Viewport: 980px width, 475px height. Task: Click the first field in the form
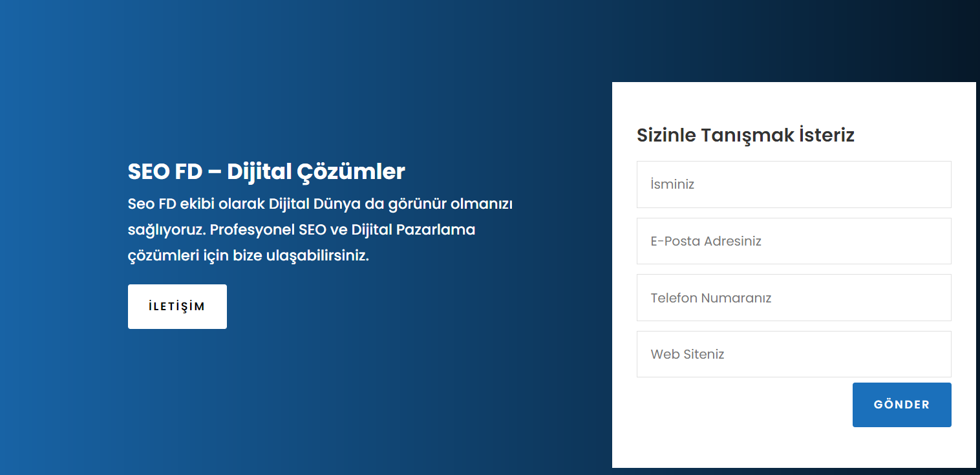pos(793,184)
